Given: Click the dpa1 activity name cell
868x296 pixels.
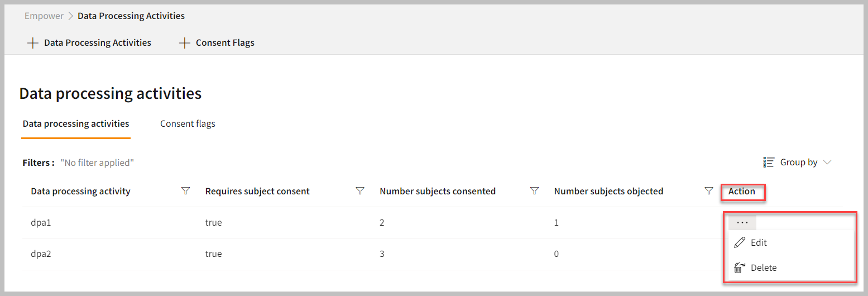Looking at the screenshot, I should [41, 222].
